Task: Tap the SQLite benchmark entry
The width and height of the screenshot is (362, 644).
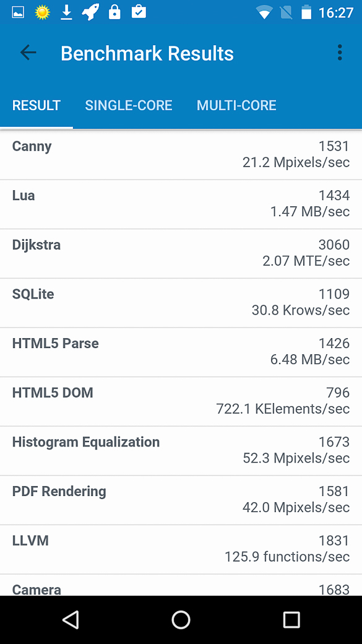Action: (x=181, y=303)
